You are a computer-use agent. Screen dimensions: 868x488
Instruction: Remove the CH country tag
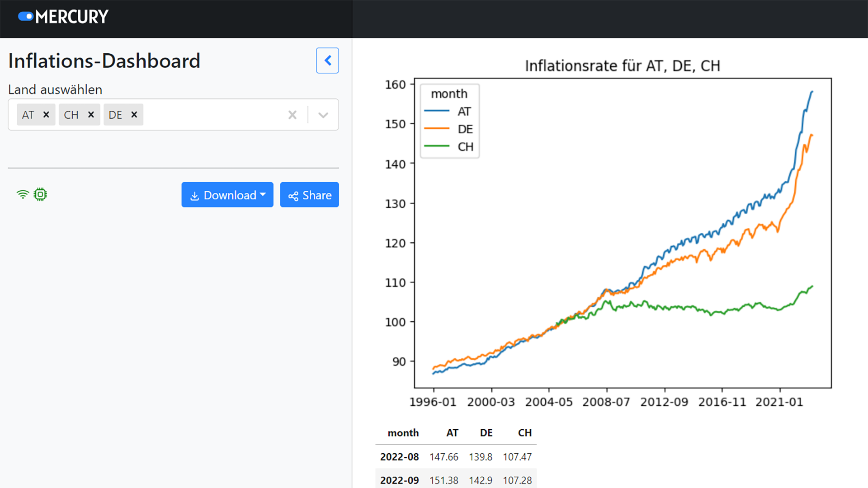click(x=91, y=115)
